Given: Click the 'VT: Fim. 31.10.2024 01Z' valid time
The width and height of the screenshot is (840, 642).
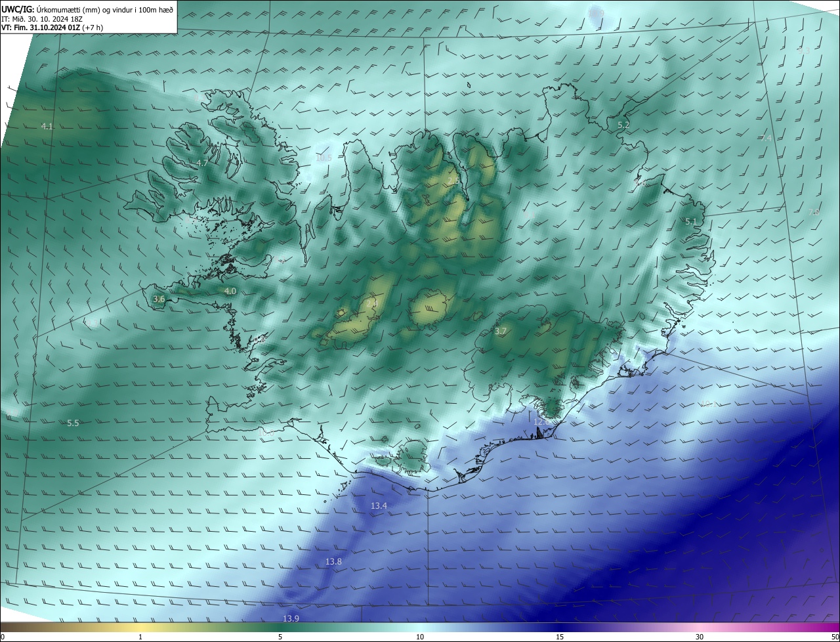Looking at the screenshot, I should (x=41, y=28).
